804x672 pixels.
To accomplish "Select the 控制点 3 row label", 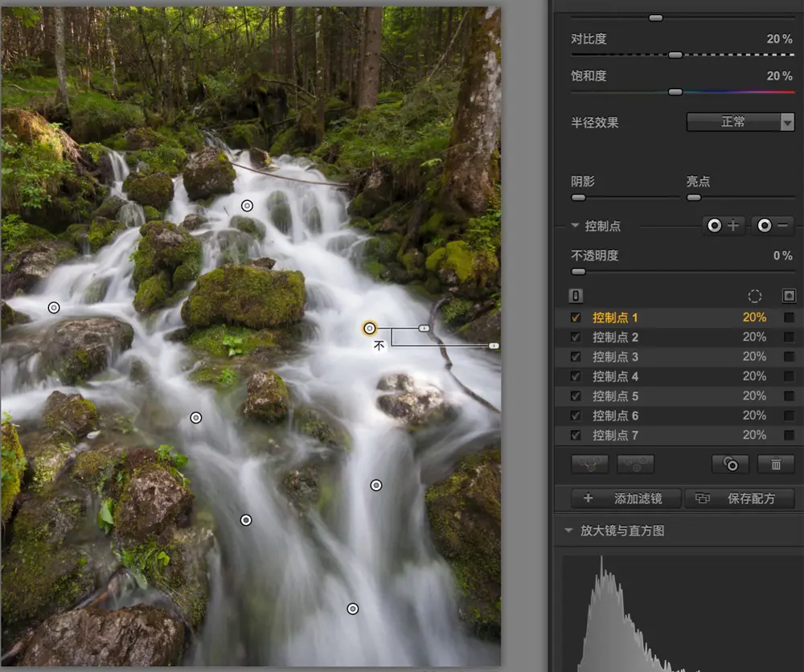I will tap(615, 357).
